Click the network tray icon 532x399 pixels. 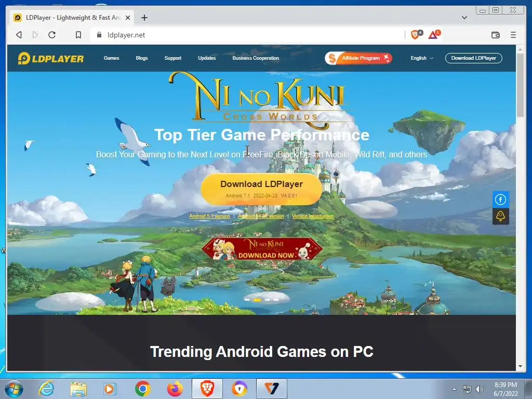pos(467,389)
